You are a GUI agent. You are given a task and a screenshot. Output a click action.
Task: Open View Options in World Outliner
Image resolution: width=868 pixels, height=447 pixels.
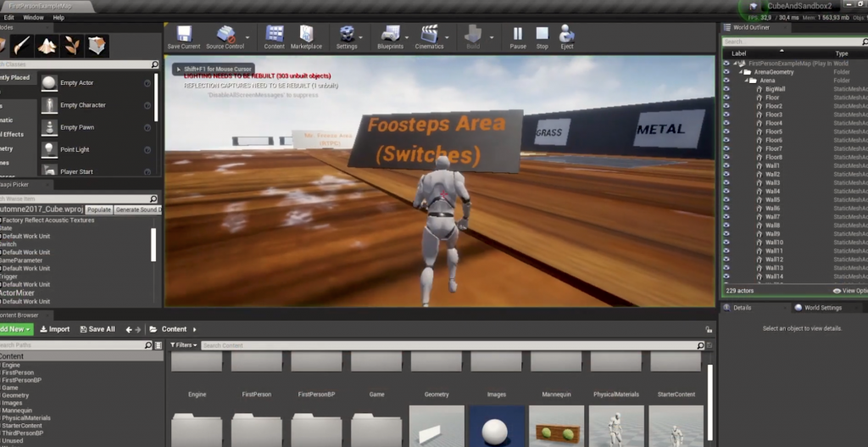coord(849,291)
